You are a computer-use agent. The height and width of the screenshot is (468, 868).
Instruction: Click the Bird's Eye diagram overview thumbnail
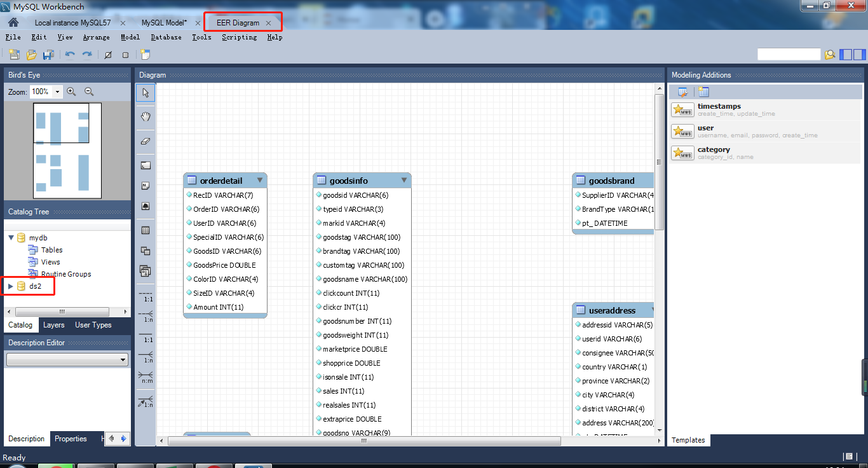(x=67, y=151)
